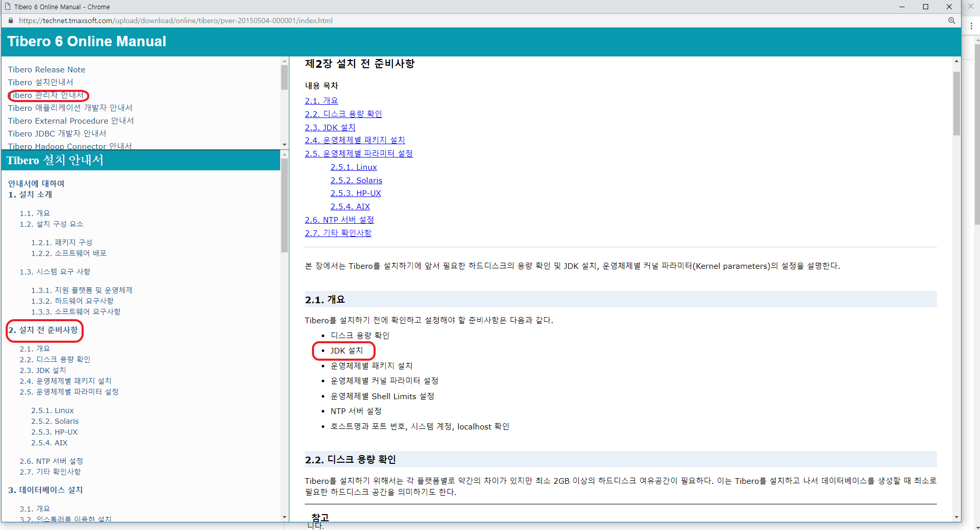
Task: Select 2.5.1. Linux in left tree
Action: [x=52, y=410]
